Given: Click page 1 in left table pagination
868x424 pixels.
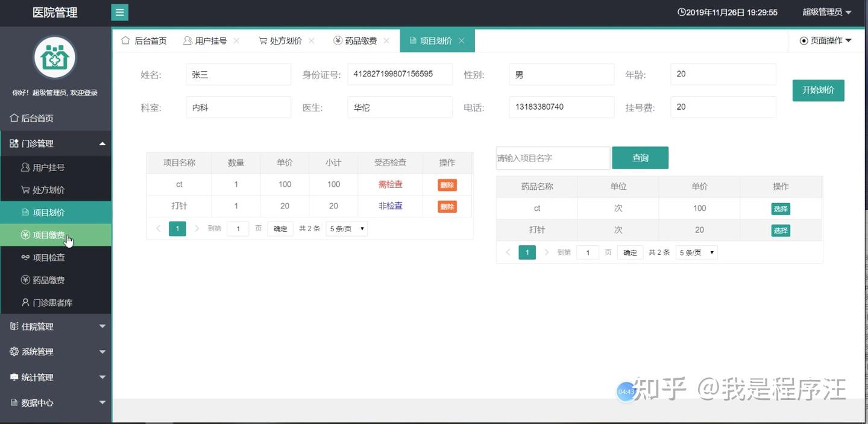Looking at the screenshot, I should 177,229.
